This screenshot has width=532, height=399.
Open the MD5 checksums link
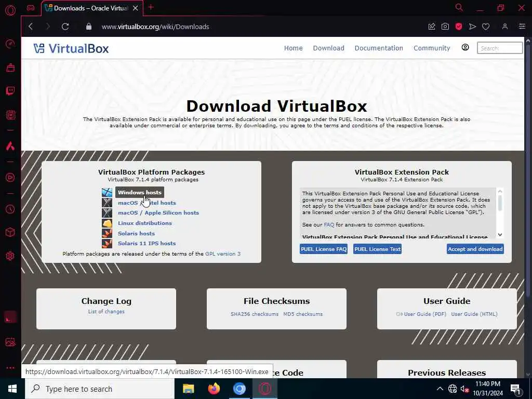[303, 314]
